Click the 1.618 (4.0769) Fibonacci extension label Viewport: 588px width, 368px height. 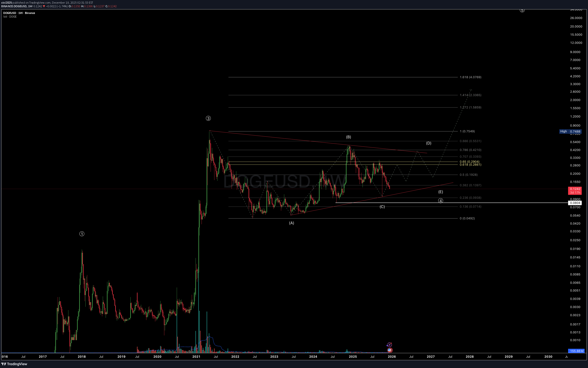(470, 77)
